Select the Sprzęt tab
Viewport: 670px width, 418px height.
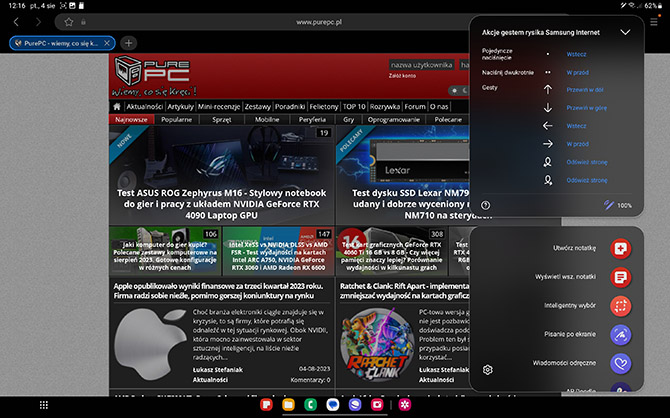[x=222, y=120]
